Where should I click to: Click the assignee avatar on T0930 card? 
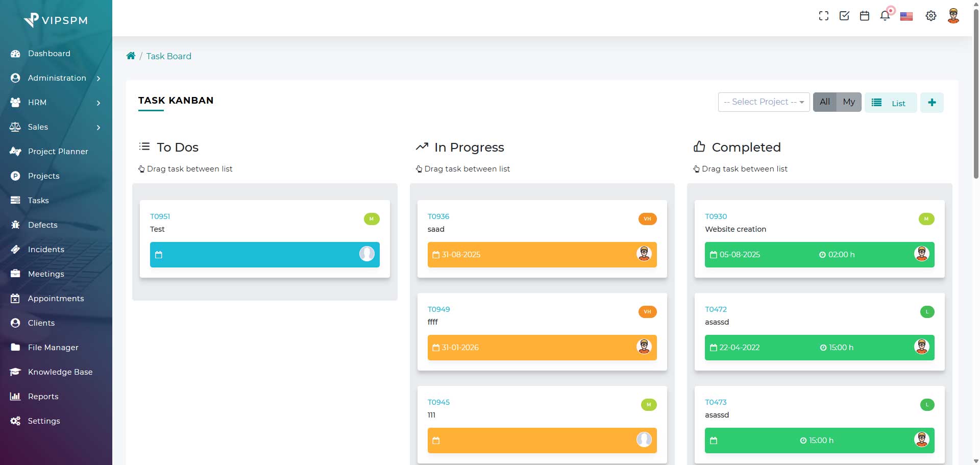[x=922, y=254]
